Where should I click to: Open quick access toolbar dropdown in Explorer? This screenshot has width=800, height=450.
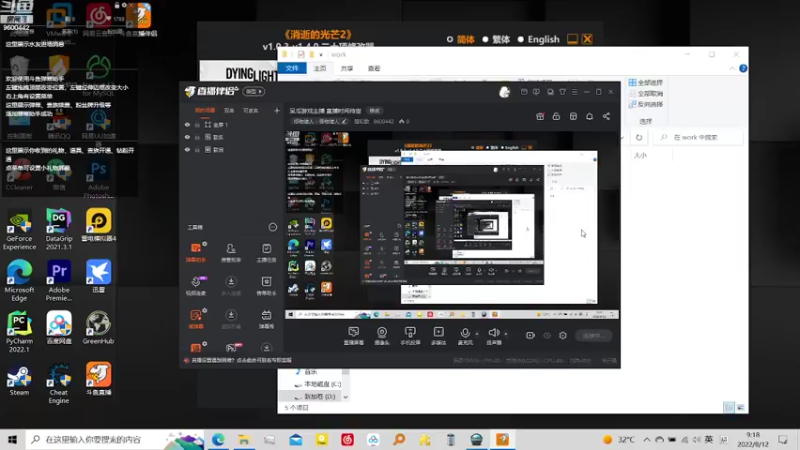321,55
